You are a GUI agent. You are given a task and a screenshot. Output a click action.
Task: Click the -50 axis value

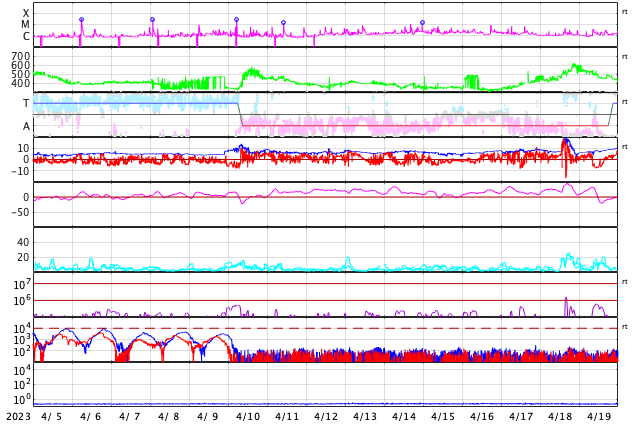click(20, 212)
